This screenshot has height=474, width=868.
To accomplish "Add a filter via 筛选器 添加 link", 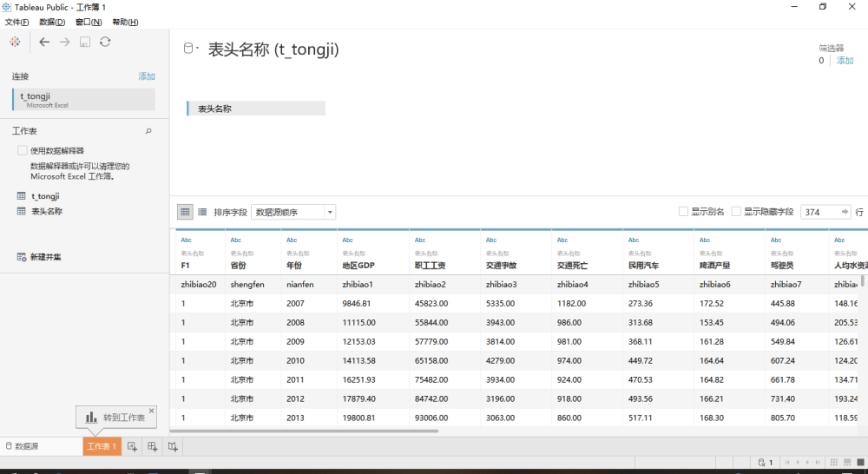I will coord(845,61).
